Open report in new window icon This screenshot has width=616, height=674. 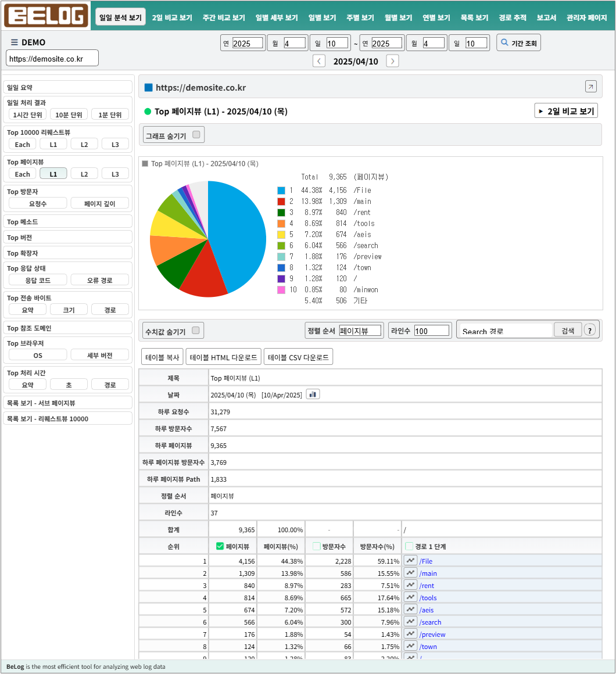(590, 87)
